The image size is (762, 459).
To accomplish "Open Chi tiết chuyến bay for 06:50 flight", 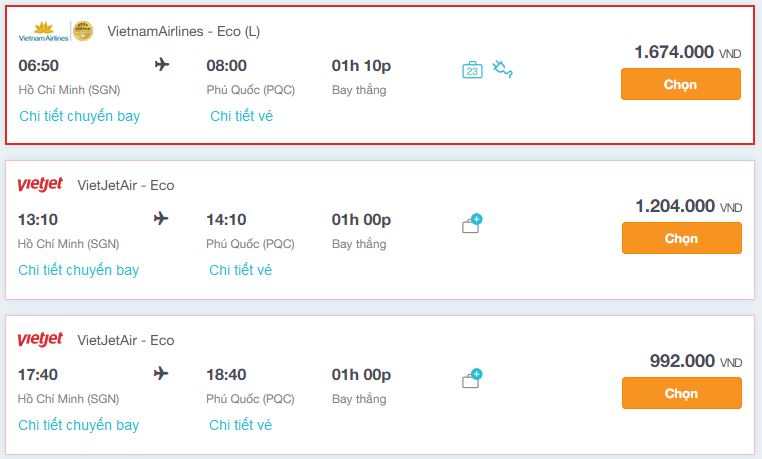I will click(80, 116).
